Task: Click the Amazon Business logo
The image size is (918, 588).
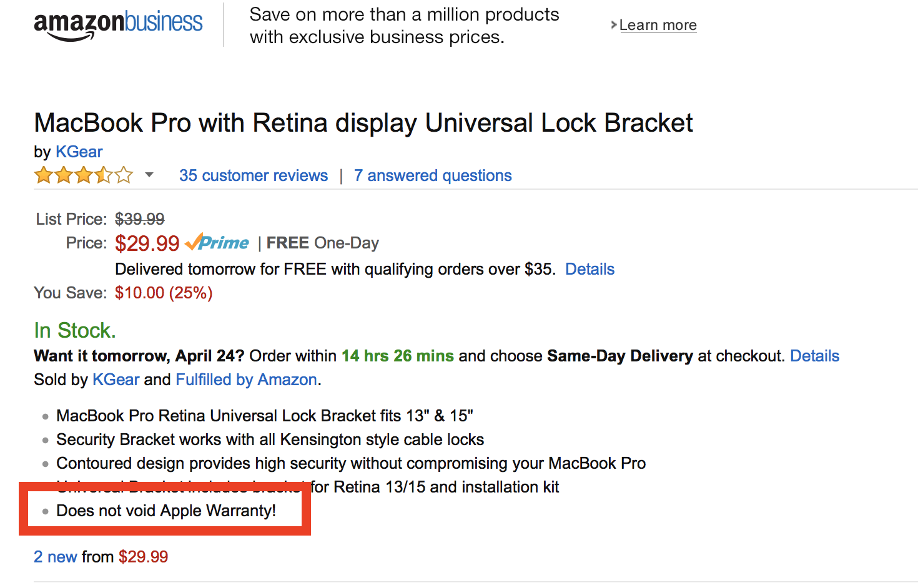Action: click(118, 25)
